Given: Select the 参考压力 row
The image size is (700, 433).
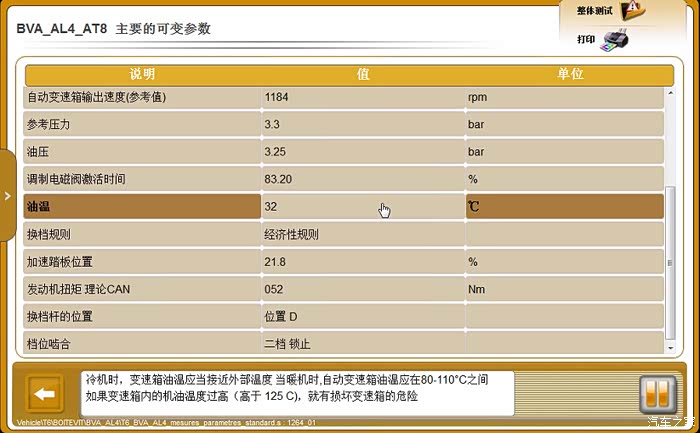Looking at the screenshot, I should coord(142,124).
